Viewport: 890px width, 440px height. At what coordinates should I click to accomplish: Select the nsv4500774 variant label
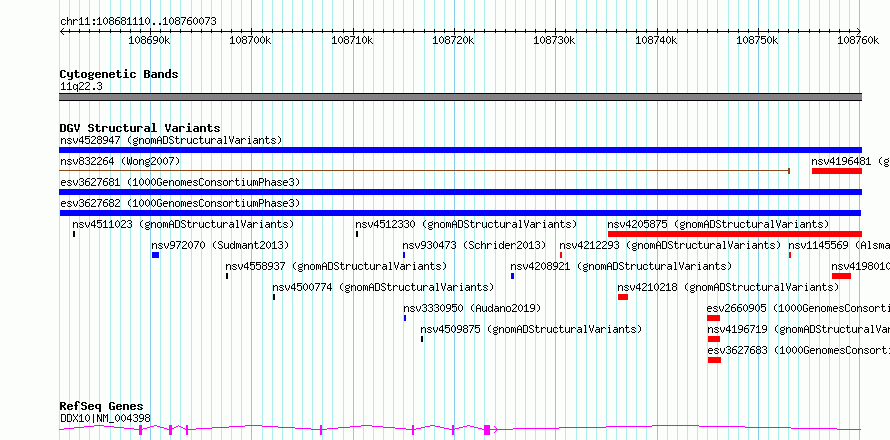pos(383,287)
